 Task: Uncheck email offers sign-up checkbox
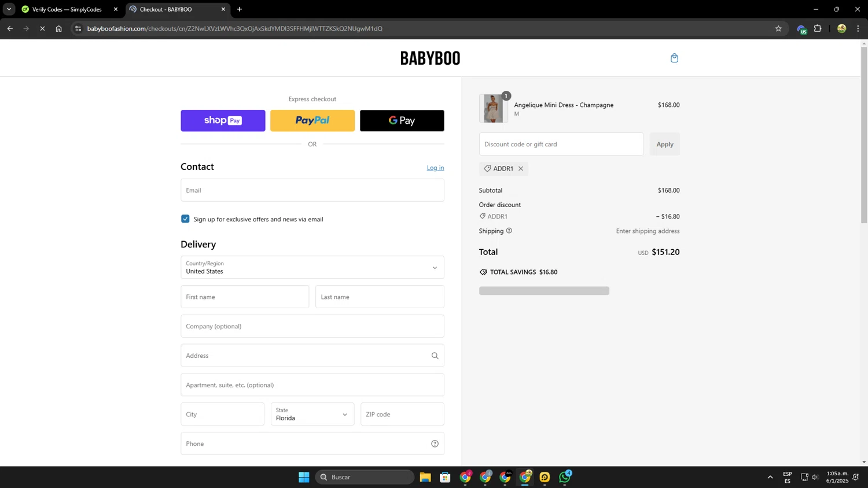pyautogui.click(x=185, y=219)
